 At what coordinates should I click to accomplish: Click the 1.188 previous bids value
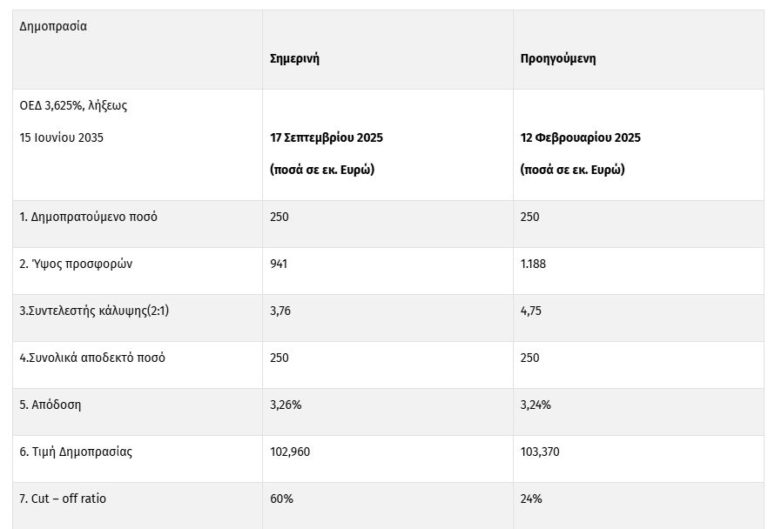[x=534, y=264]
